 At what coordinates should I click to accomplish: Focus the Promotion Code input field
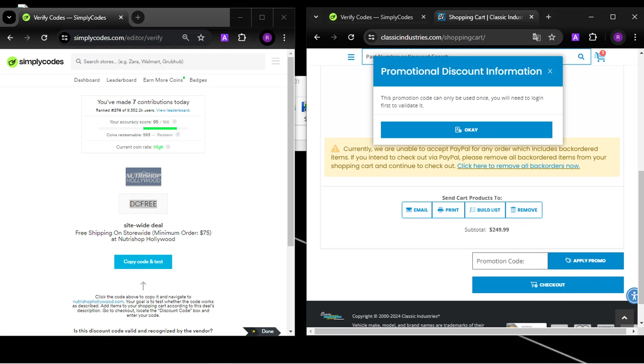(x=510, y=261)
